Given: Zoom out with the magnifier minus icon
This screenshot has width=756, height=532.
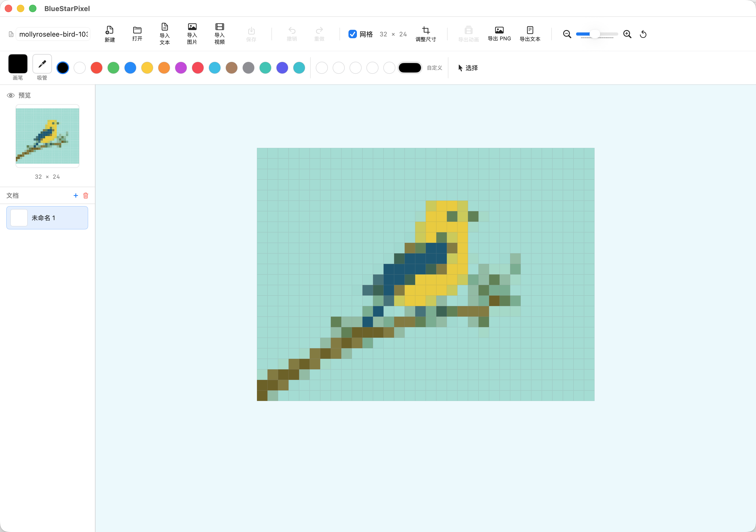Looking at the screenshot, I should point(567,34).
